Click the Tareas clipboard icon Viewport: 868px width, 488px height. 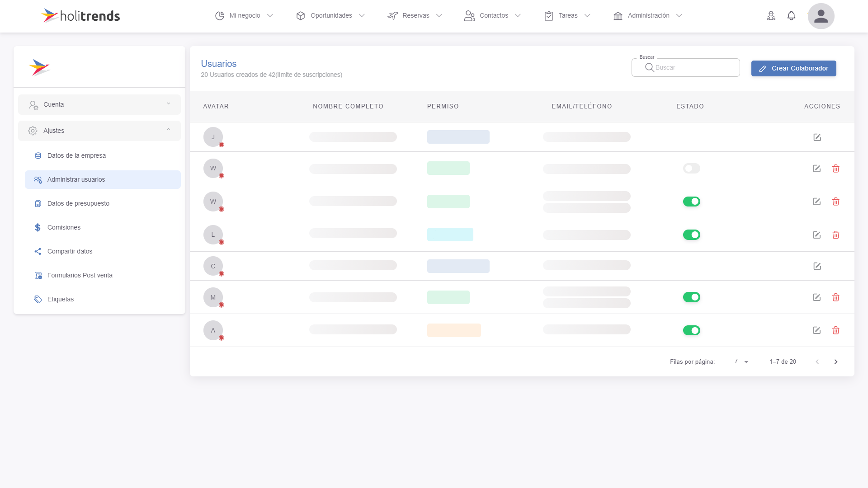(x=549, y=16)
